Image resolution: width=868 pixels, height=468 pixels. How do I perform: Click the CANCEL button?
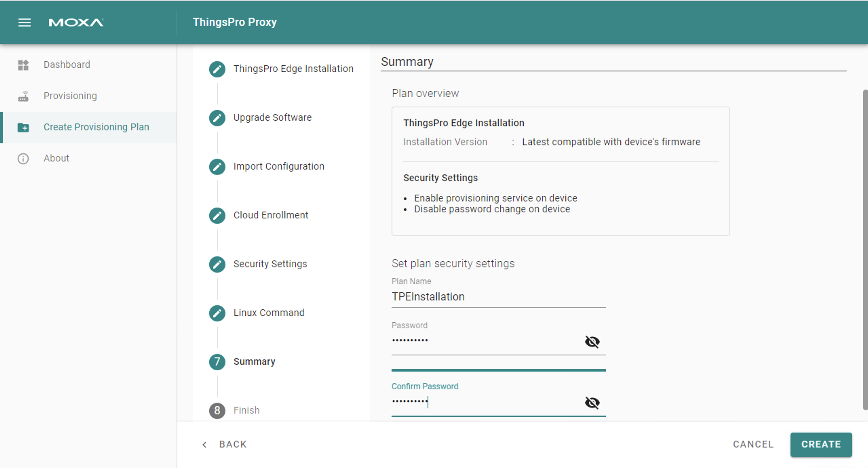point(753,445)
